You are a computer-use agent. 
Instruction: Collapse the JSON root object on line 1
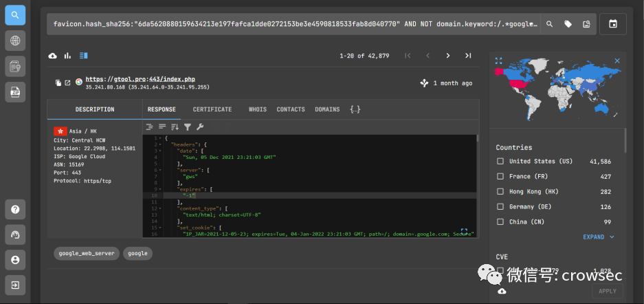point(160,138)
